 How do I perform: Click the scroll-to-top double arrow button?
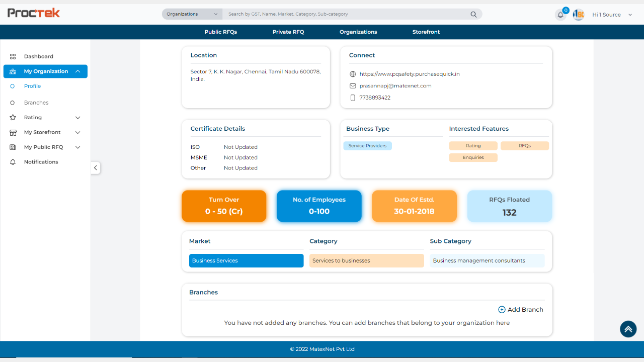tap(628, 329)
